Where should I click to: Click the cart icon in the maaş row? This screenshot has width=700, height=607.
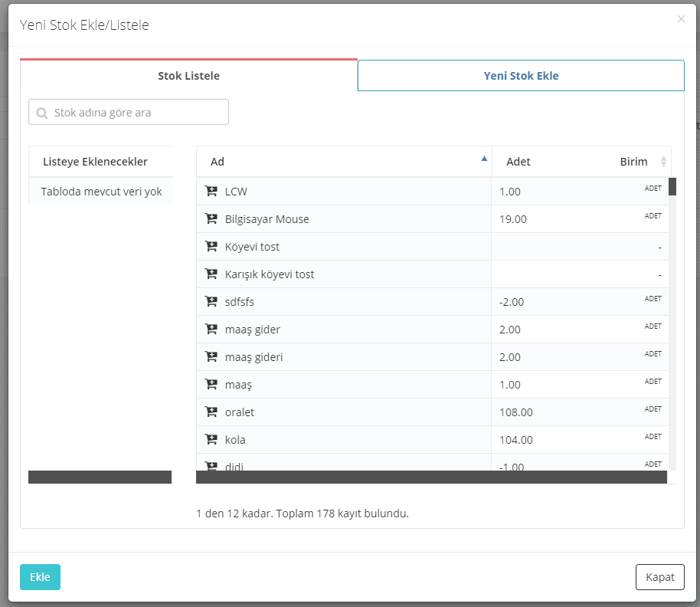click(211, 384)
